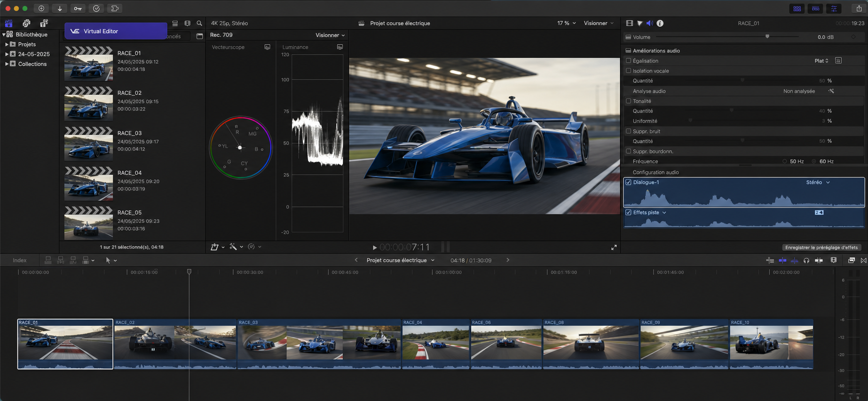The height and width of the screenshot is (401, 868).
Task: Uncheck the Effets piste audio component
Action: click(x=628, y=212)
